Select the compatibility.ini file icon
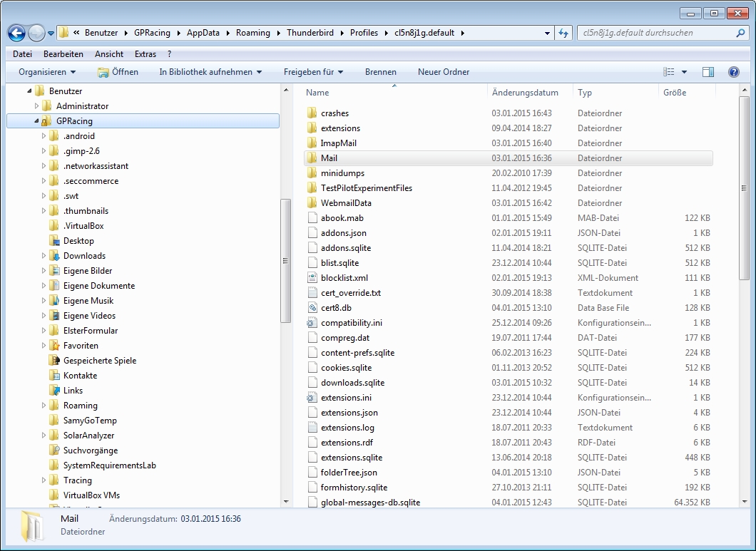Image resolution: width=756 pixels, height=551 pixels. (x=312, y=323)
